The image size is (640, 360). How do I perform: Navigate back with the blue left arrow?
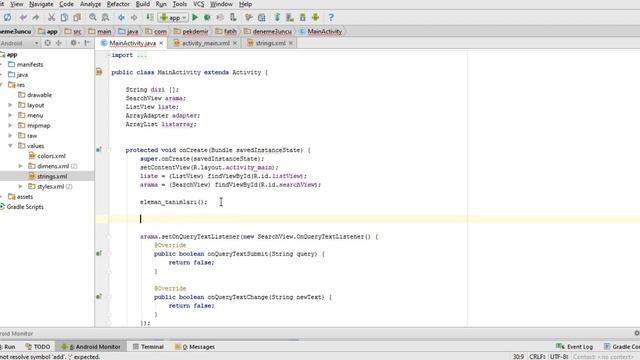coord(121,18)
